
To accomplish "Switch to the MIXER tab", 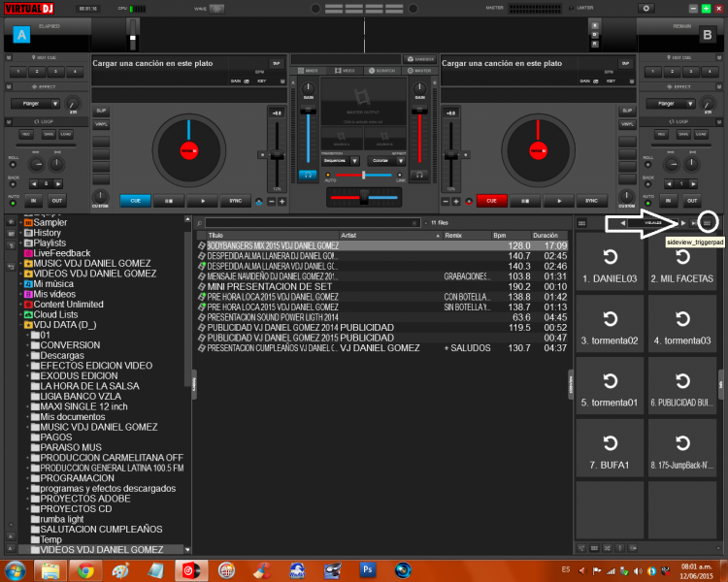I will click(x=308, y=71).
